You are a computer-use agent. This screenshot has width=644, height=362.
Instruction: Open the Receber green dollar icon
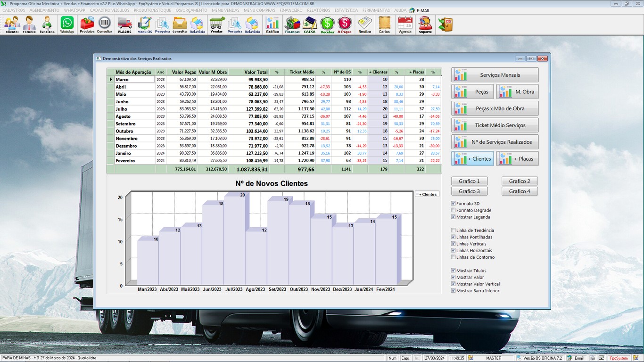click(x=327, y=24)
